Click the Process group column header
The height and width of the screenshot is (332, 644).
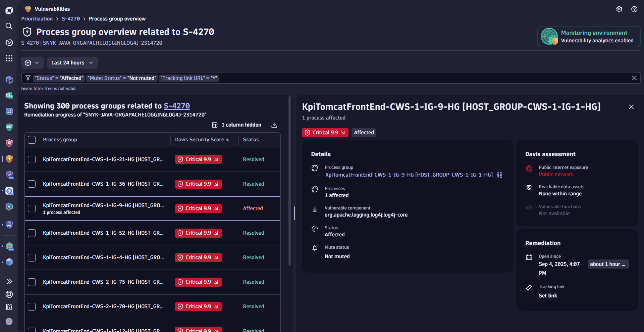pyautogui.click(x=60, y=140)
